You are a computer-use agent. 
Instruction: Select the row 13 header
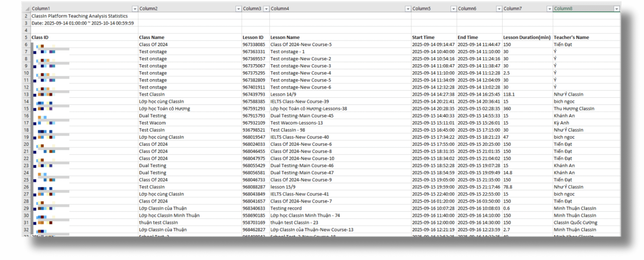coord(26,94)
